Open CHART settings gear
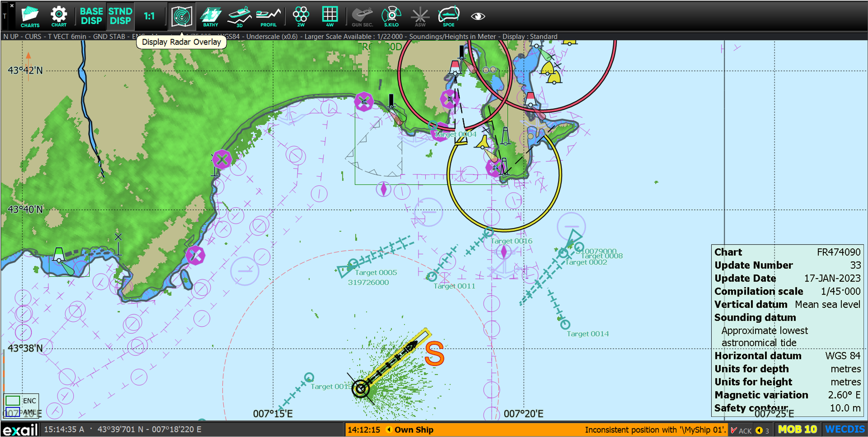868x437 pixels. click(x=59, y=16)
